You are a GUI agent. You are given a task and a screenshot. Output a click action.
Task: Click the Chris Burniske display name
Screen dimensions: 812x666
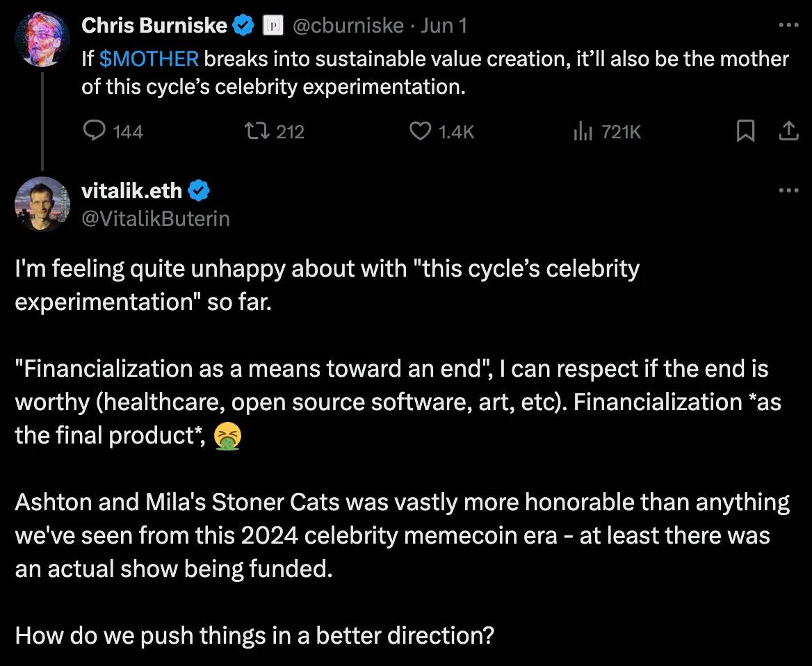pos(154,26)
